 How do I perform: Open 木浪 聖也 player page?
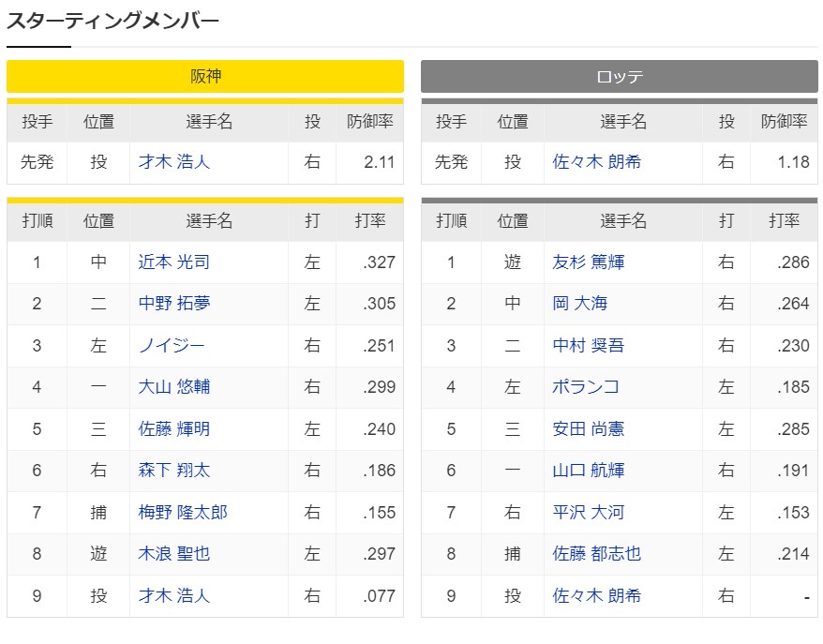174,554
